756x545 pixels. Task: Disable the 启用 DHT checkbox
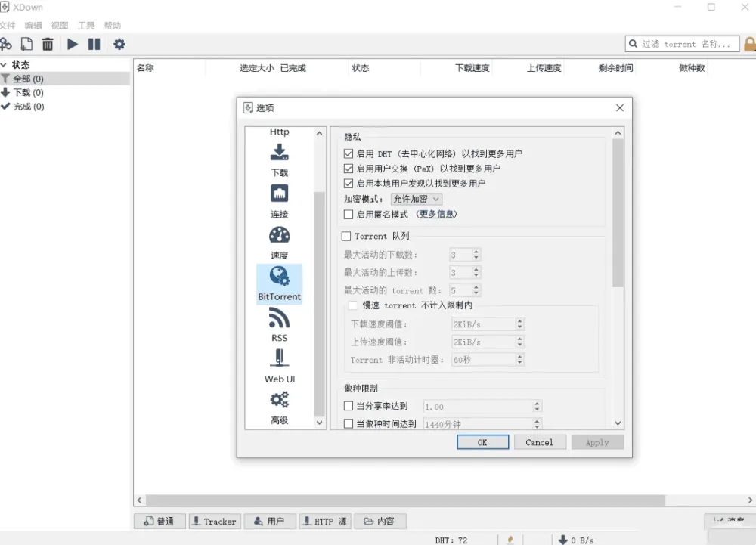click(349, 153)
